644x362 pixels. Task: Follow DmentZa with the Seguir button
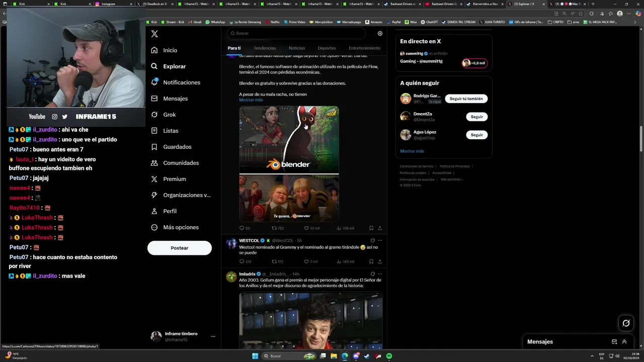click(x=476, y=117)
